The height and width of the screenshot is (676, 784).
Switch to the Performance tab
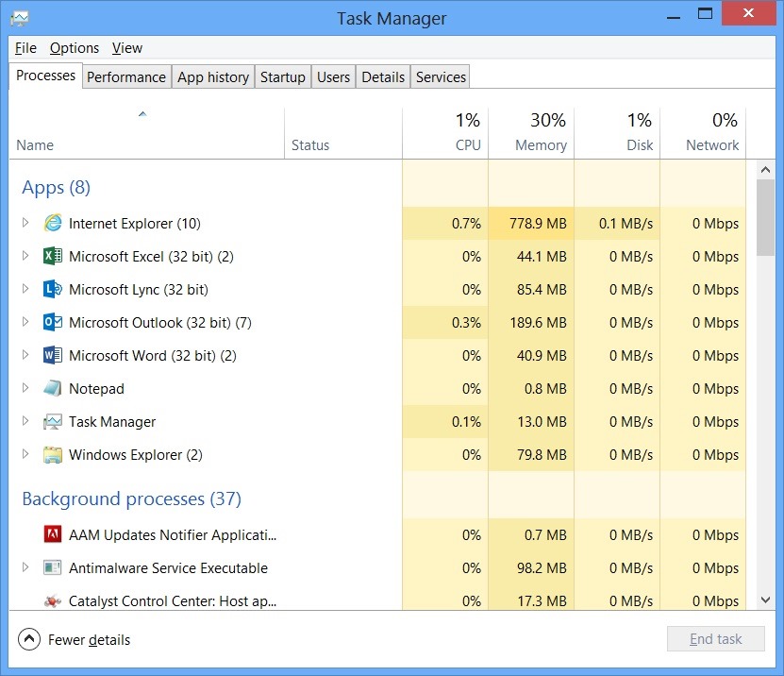tap(126, 76)
